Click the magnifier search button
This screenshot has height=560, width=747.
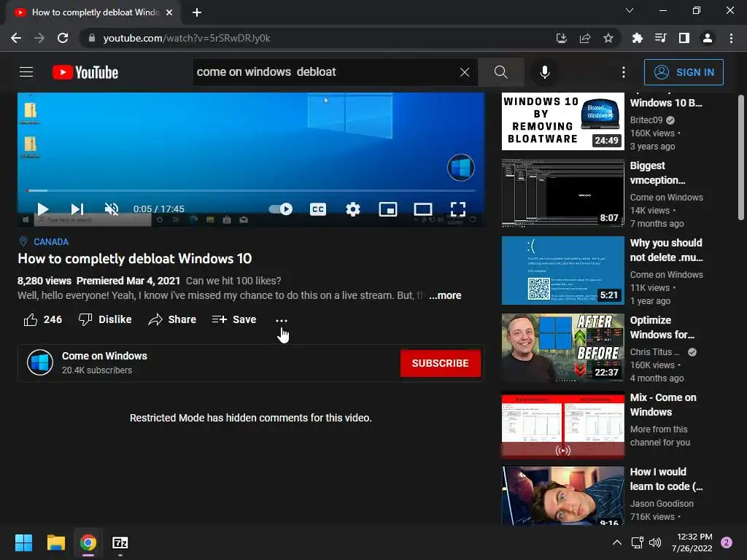[x=500, y=72]
